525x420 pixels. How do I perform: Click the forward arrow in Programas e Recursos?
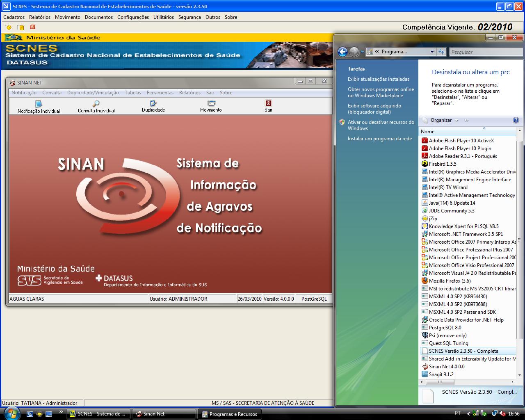click(x=354, y=52)
